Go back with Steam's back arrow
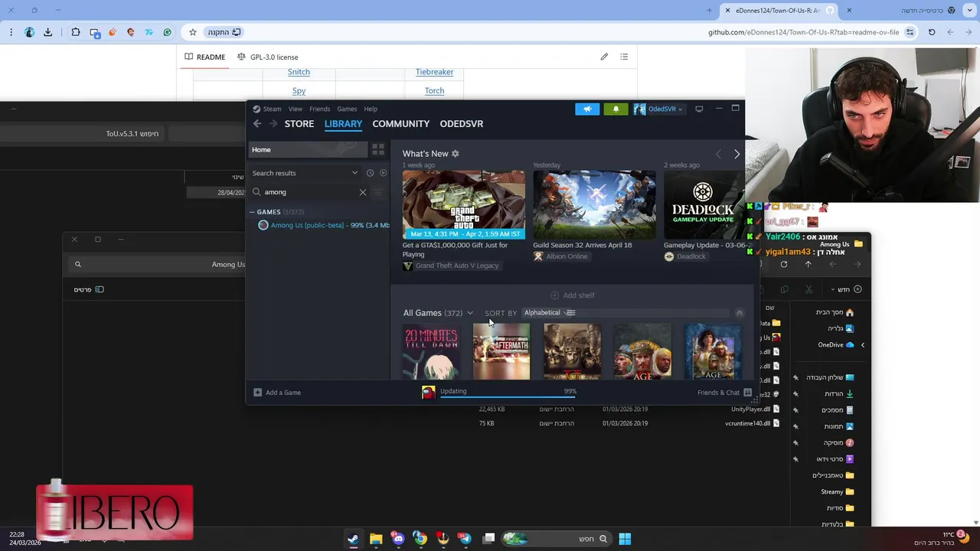The width and height of the screenshot is (980, 551). [257, 124]
